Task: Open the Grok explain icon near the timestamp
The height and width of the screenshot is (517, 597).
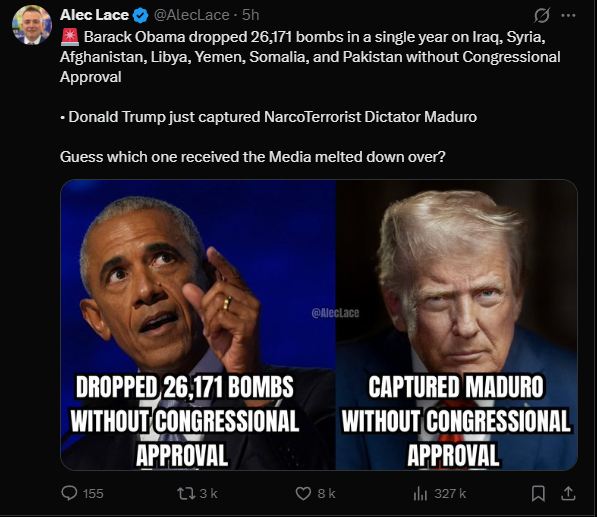Action: pyautogui.click(x=541, y=16)
